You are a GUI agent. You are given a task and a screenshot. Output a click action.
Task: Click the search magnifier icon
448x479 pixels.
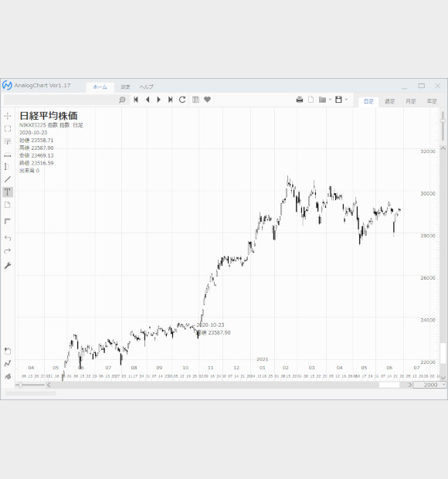pos(122,100)
